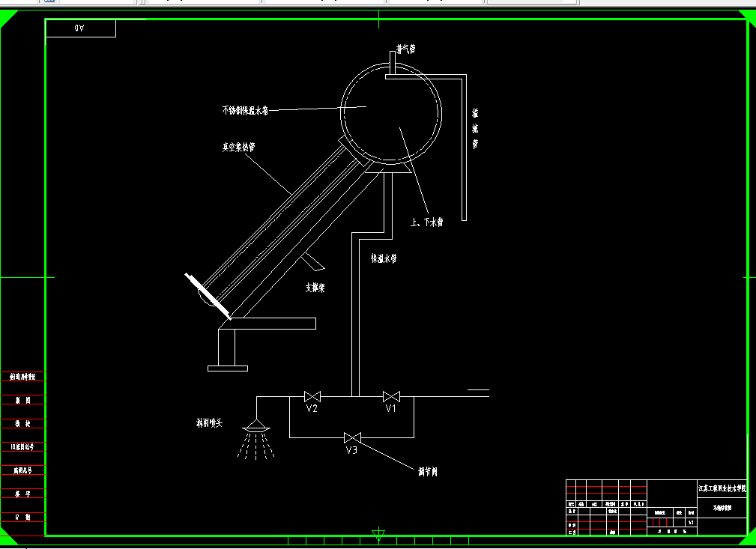Click the 保温水管 label
This screenshot has height=549, width=756.
[384, 259]
